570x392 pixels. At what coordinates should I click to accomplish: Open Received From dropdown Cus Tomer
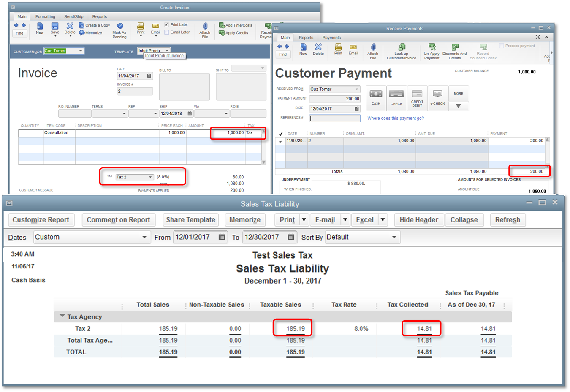[357, 89]
